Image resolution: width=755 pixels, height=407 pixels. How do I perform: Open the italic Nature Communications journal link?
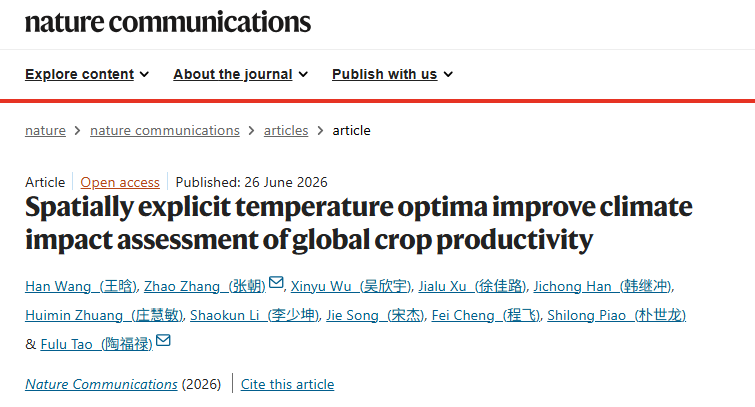click(102, 384)
